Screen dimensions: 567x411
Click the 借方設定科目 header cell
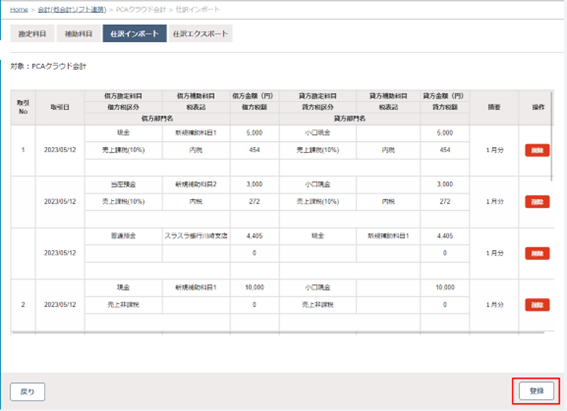coord(123,96)
